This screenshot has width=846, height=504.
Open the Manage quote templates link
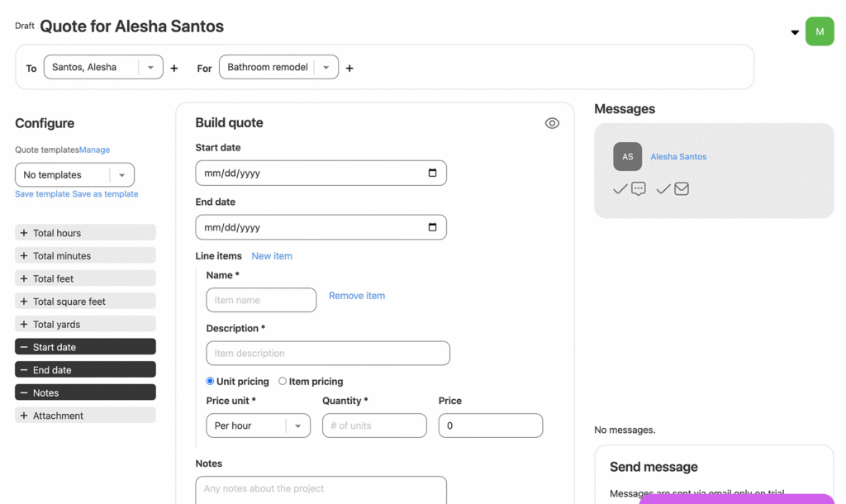point(95,150)
